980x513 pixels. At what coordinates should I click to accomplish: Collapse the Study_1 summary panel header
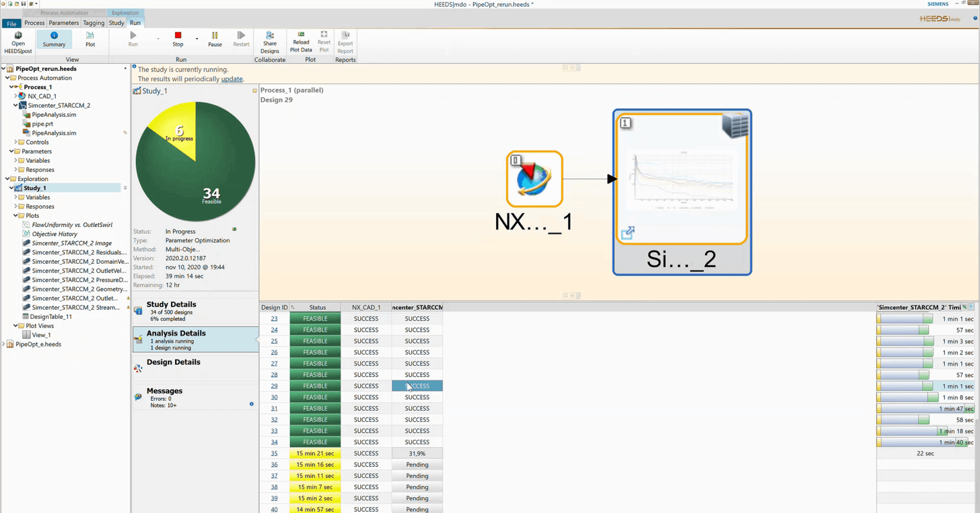[x=255, y=91]
